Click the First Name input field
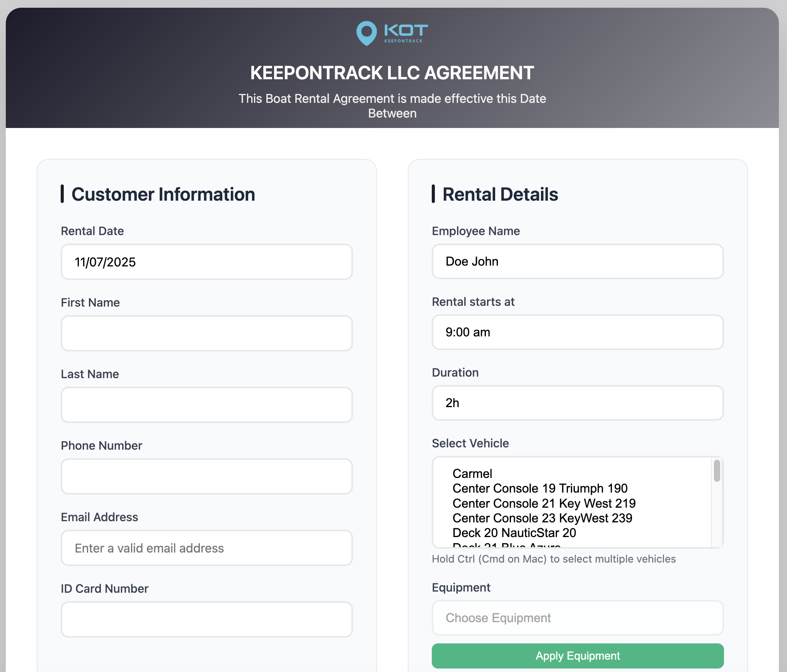The width and height of the screenshot is (787, 672). point(206,333)
